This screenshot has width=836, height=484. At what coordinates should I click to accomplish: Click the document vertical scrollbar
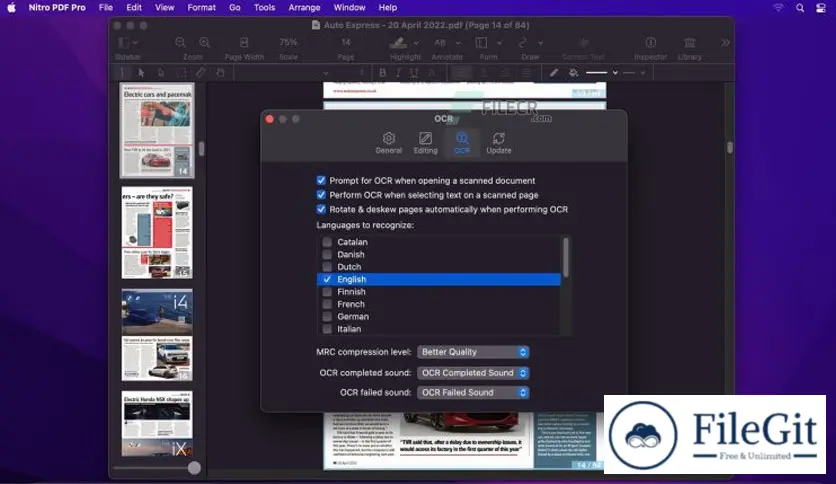[x=729, y=148]
